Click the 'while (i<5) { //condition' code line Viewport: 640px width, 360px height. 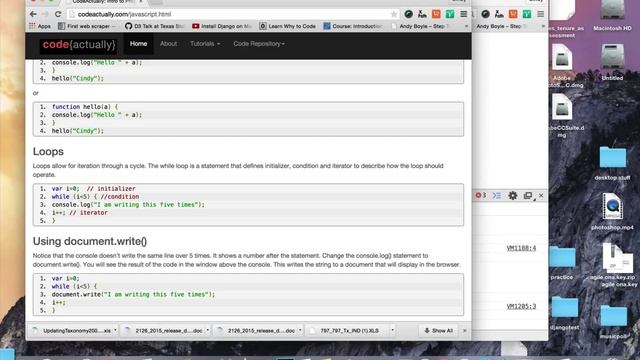(95, 197)
